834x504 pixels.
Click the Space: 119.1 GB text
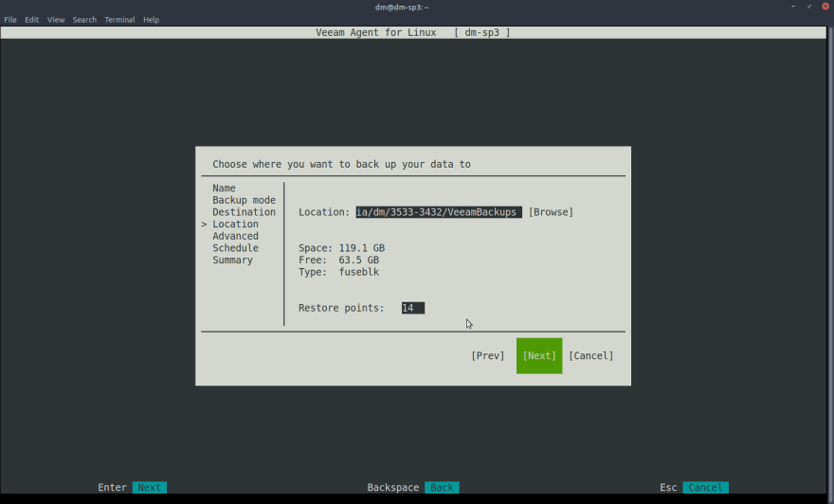341,248
